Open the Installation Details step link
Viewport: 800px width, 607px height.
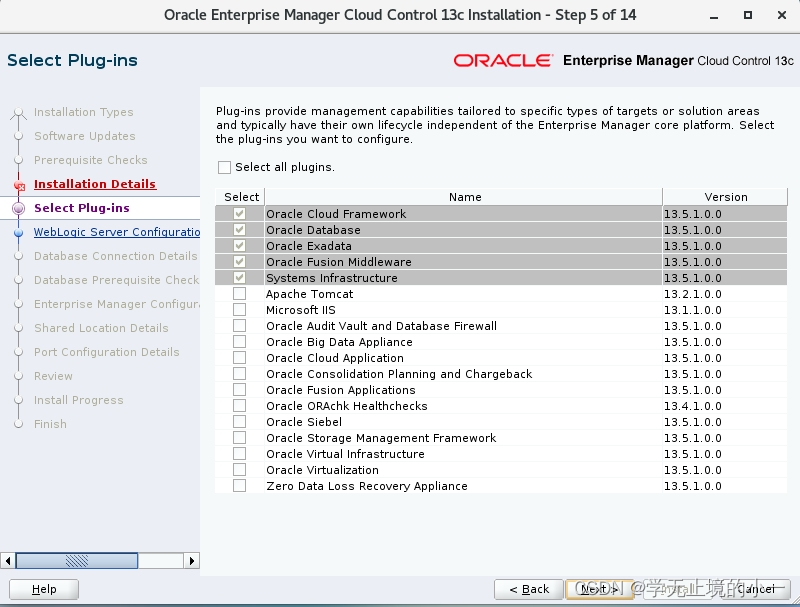94,183
